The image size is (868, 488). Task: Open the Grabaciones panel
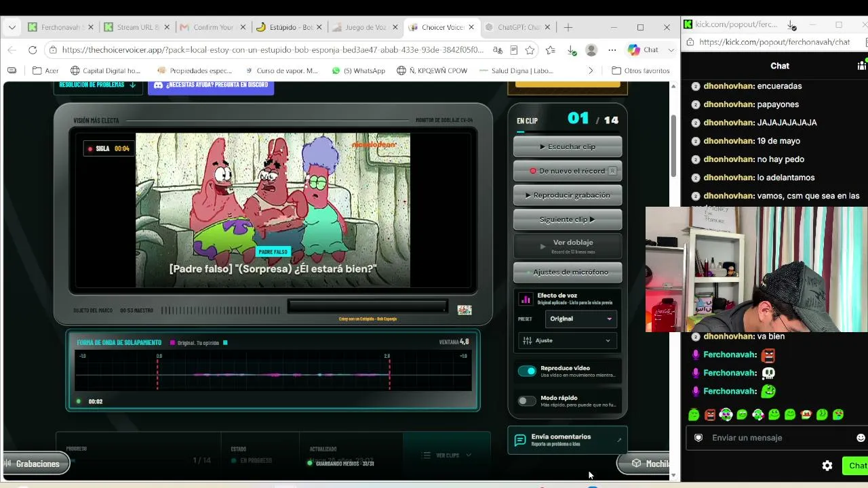35,464
